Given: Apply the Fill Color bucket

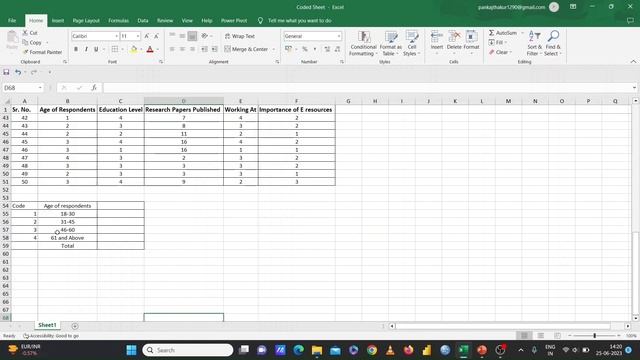Looking at the screenshot, I should tap(133, 49).
